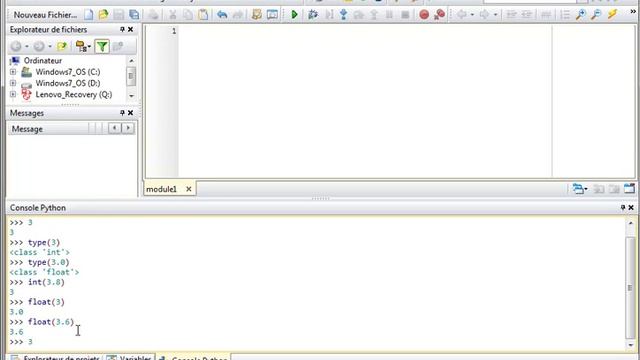This screenshot has height=360, width=640.
Task: Open a file with the folder icon
Action: tap(103, 15)
